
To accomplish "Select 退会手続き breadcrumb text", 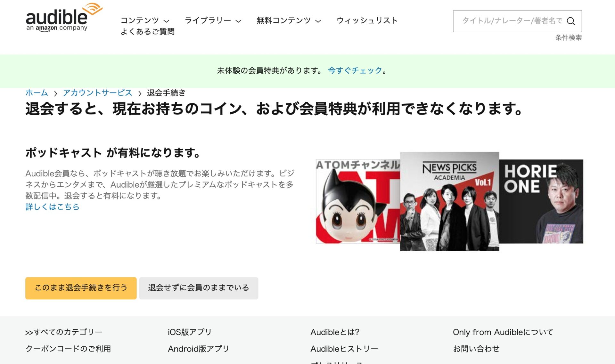I will [166, 93].
